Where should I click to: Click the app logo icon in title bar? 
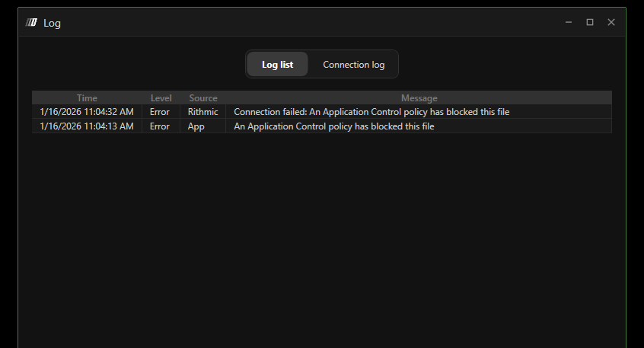pos(31,23)
